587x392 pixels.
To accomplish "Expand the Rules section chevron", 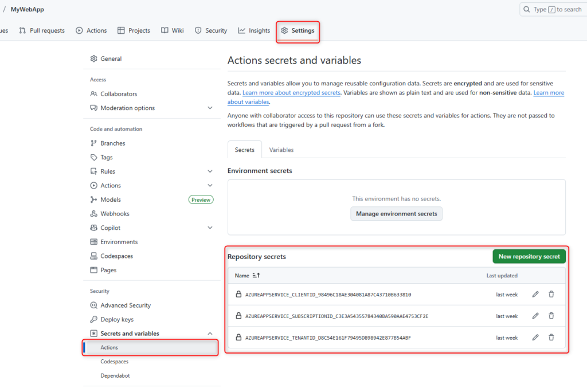I will pyautogui.click(x=210, y=171).
